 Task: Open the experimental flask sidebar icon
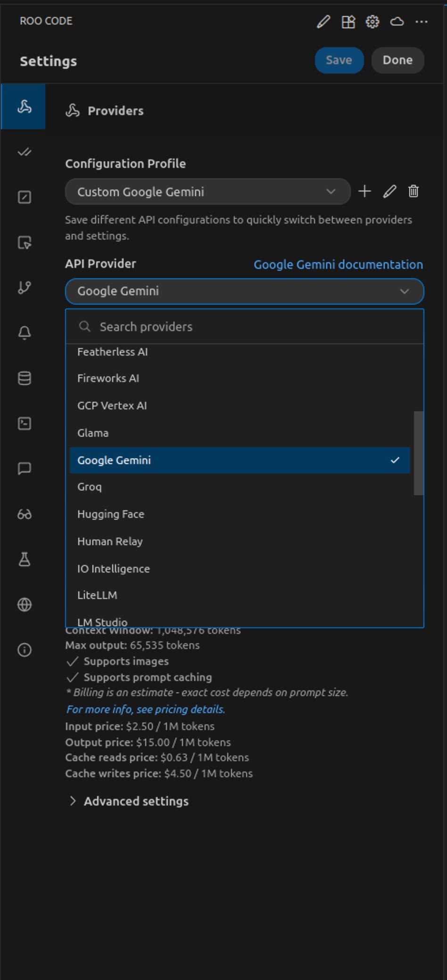pyautogui.click(x=24, y=559)
